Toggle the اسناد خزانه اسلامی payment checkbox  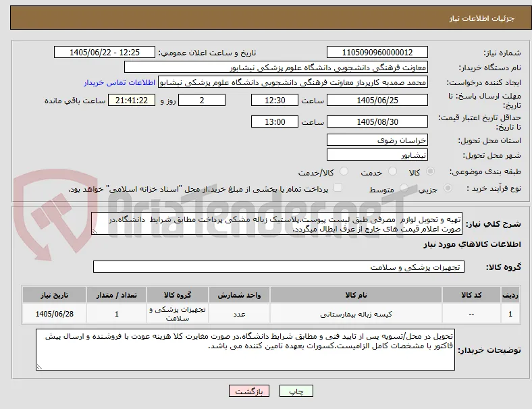(338, 188)
